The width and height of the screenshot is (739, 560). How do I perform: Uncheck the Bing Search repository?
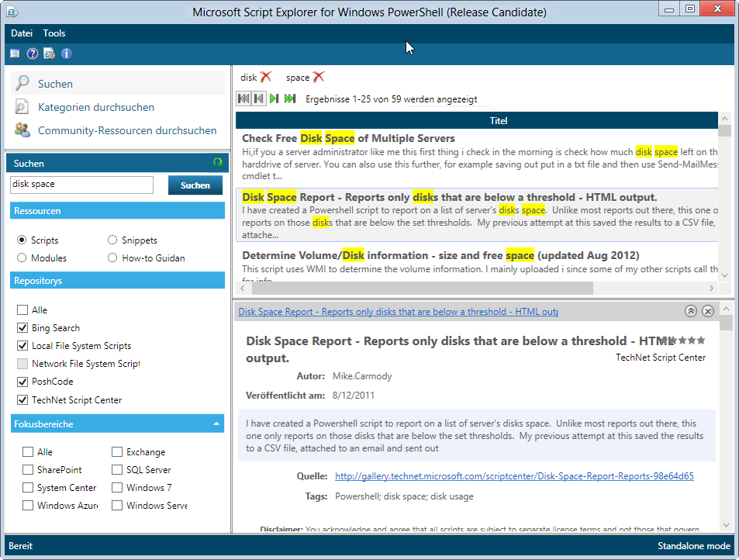(x=22, y=328)
